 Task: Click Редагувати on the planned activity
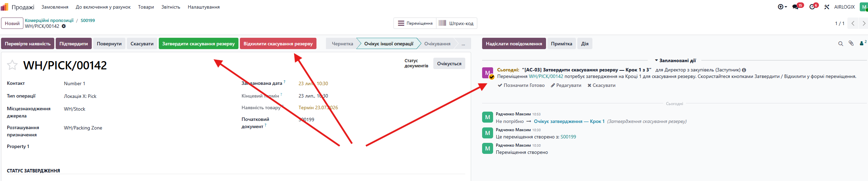point(566,85)
